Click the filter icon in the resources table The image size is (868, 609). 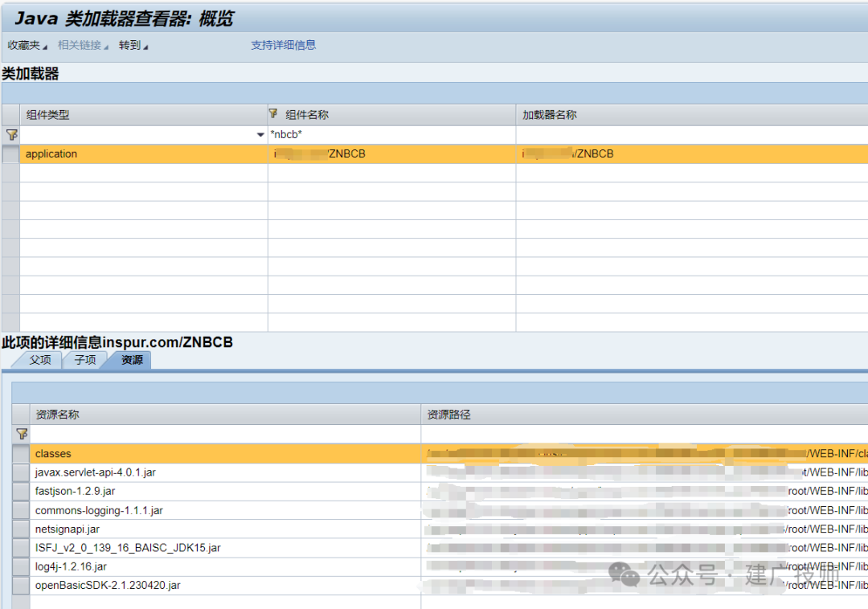coord(22,434)
